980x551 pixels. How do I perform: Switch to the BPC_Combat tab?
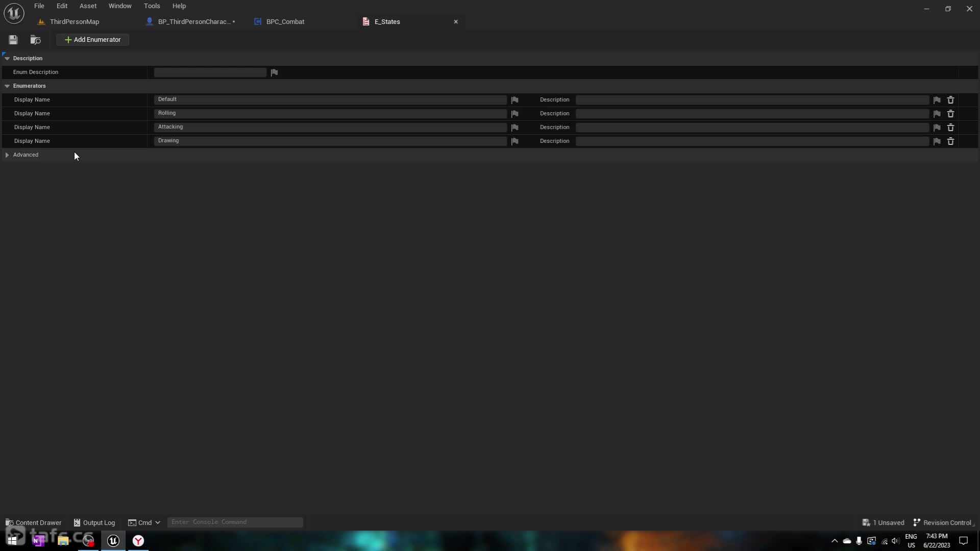(x=285, y=22)
